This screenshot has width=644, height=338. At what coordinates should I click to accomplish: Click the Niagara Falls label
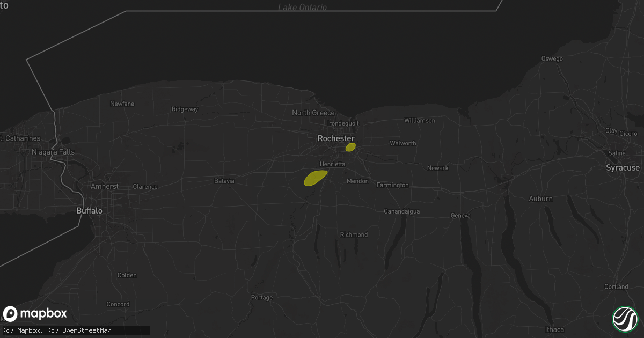click(53, 152)
